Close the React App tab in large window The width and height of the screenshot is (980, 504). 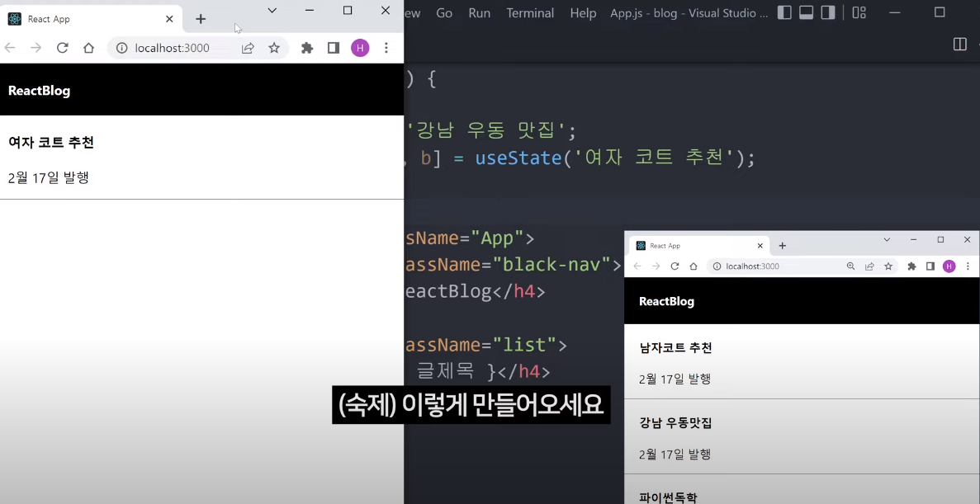click(x=169, y=19)
